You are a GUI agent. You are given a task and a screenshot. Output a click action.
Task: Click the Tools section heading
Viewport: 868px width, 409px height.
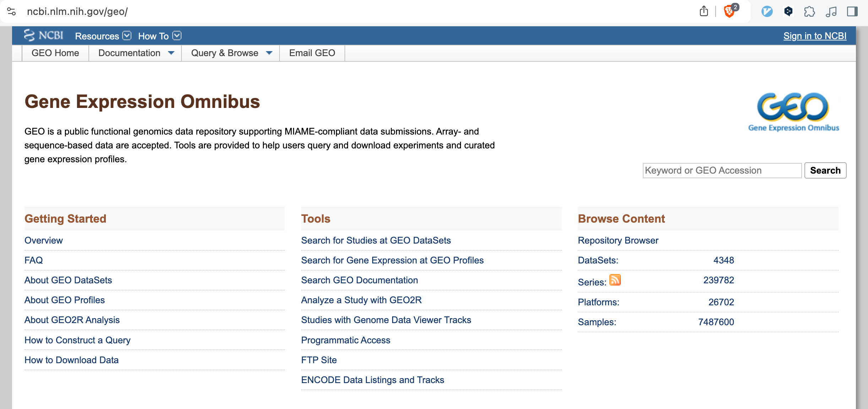pos(316,219)
